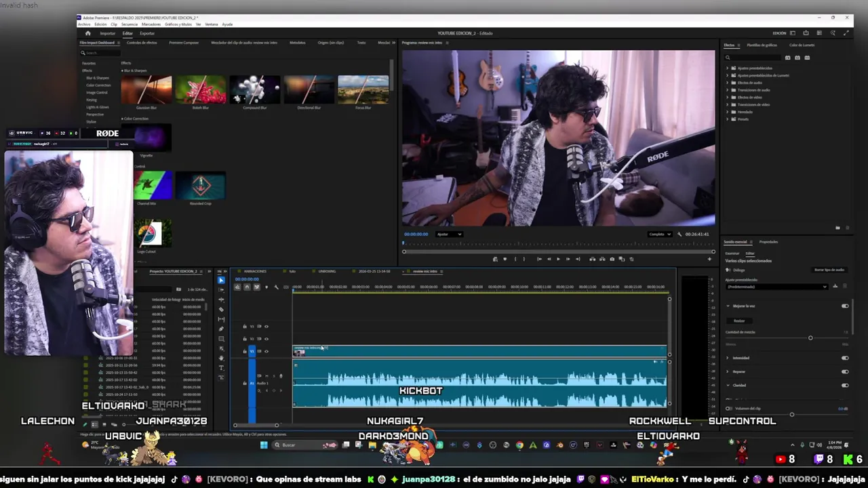Open the Ajustar zoom dropdown in Program monitor
This screenshot has width=868, height=488.
[x=449, y=234]
